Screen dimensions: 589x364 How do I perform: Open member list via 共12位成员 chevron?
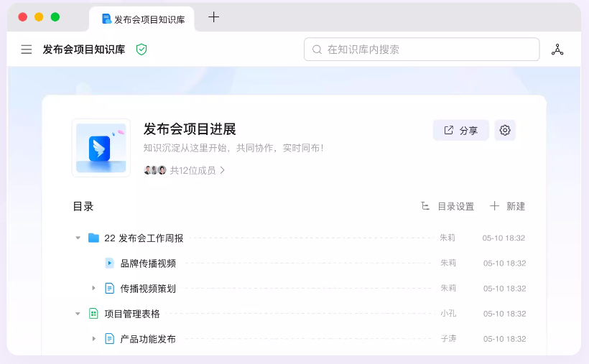(223, 171)
